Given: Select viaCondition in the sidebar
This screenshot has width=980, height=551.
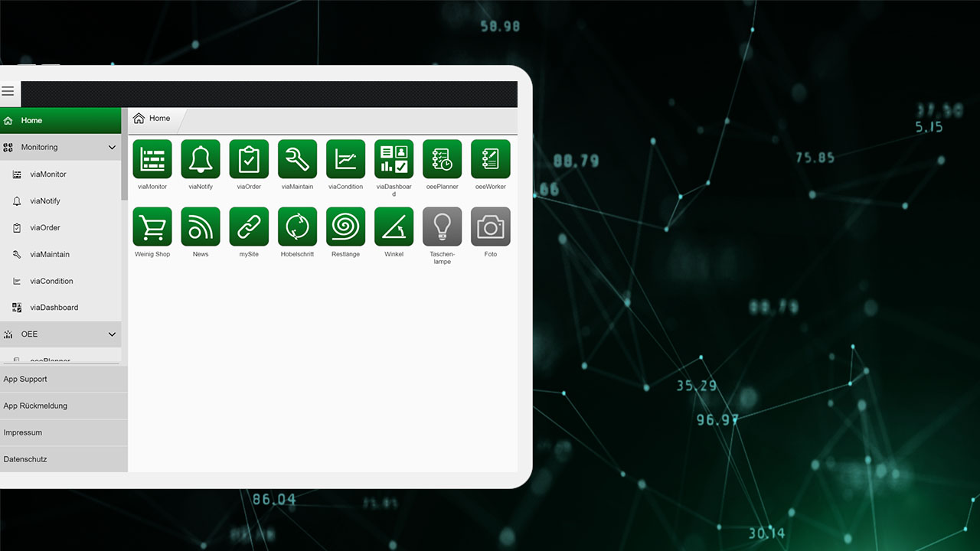Looking at the screenshot, I should (x=60, y=282).
